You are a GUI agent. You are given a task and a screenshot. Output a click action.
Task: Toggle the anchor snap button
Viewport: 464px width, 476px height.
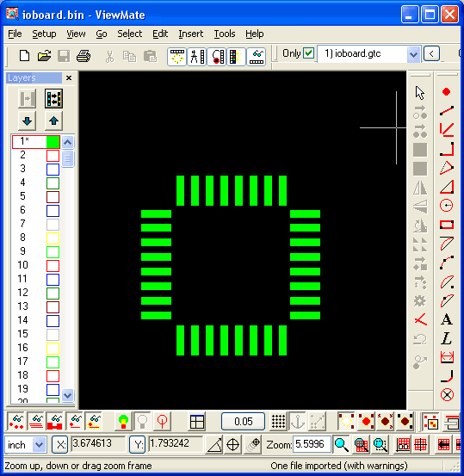pyautogui.click(x=298, y=422)
